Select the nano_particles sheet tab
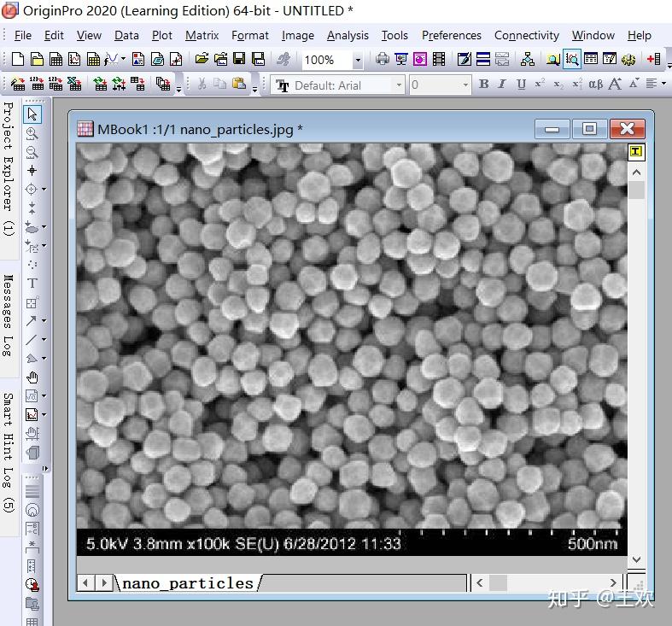672x626 pixels. [188, 583]
